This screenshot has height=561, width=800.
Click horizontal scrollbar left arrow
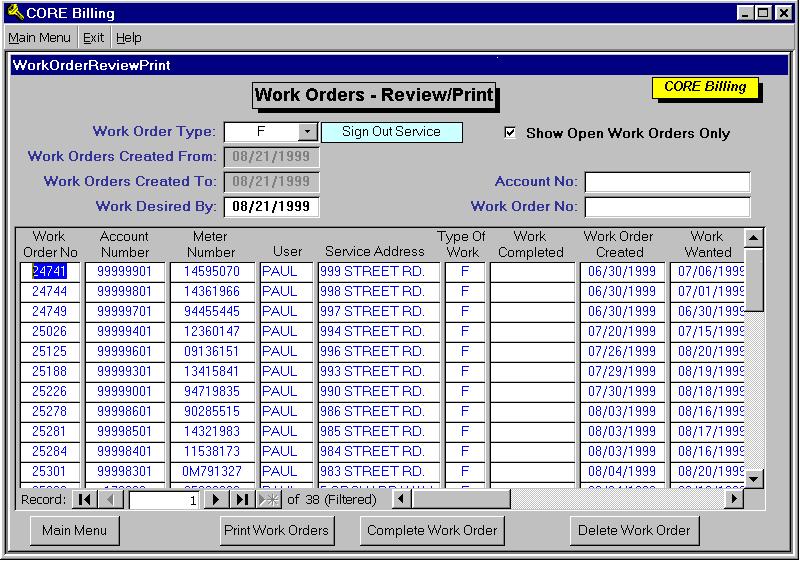coord(402,499)
